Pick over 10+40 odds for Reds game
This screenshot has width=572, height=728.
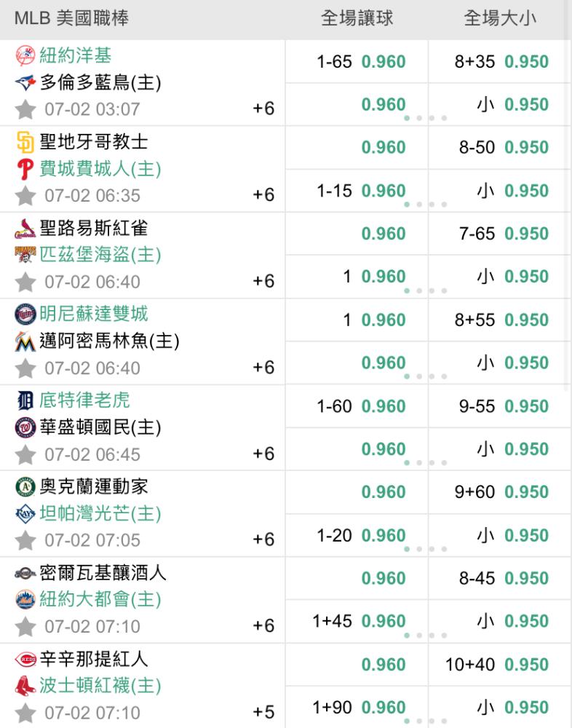[x=526, y=665]
